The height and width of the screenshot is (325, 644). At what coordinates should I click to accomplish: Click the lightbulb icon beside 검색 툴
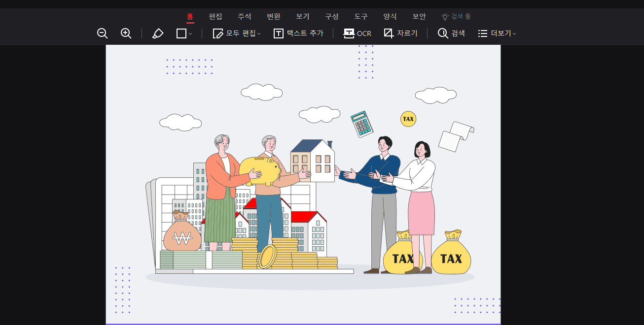coord(445,16)
